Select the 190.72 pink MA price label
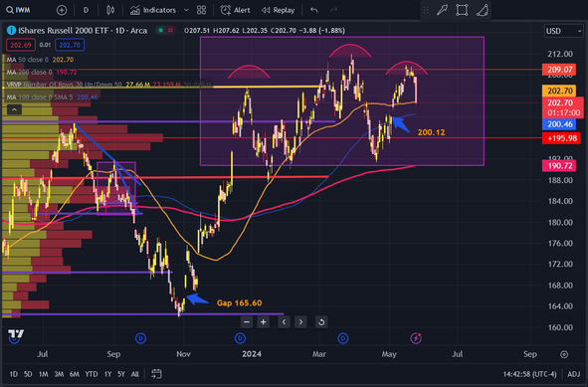Screen dimensions: 588x387 coord(559,166)
